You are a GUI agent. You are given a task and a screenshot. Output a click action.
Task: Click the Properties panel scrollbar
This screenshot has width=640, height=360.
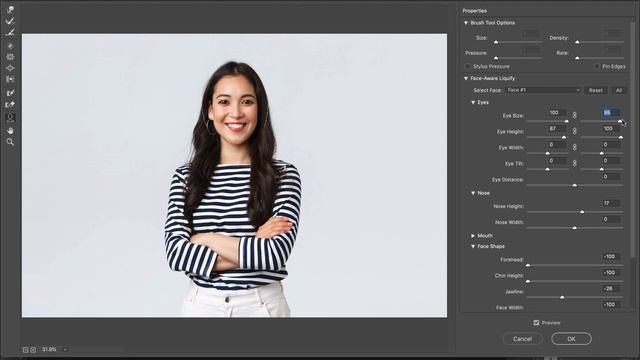[x=633, y=139]
